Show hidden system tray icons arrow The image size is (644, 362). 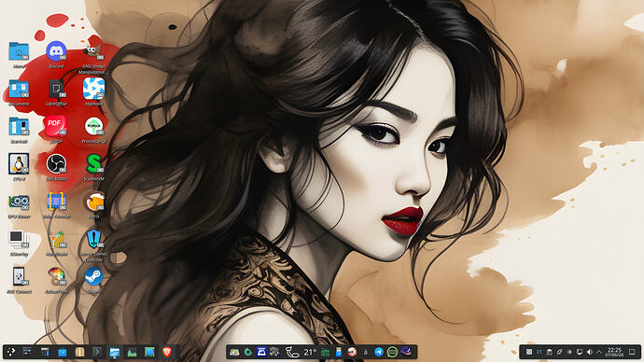click(x=599, y=352)
